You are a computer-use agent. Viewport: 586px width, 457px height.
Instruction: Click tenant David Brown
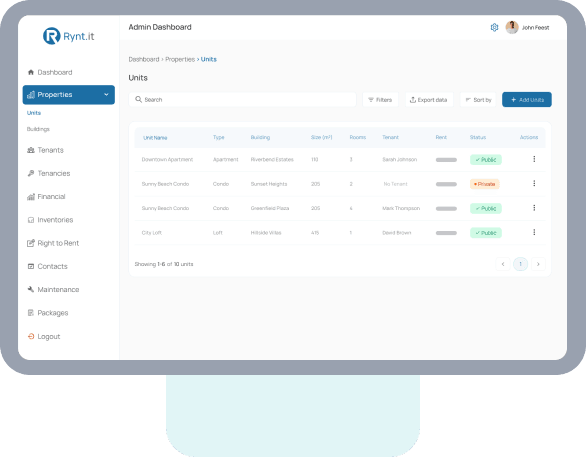tap(397, 233)
